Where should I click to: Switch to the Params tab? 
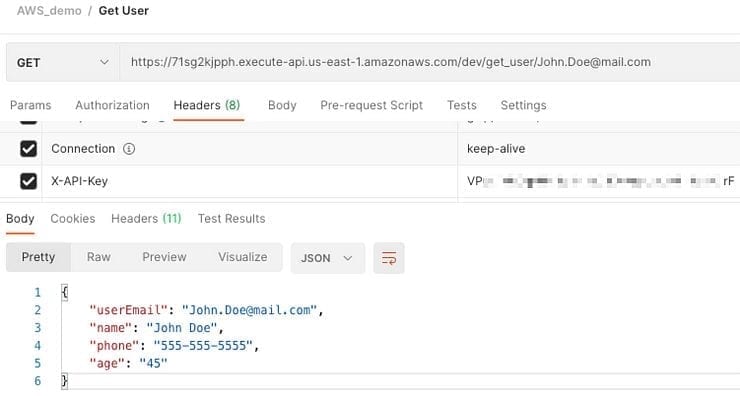point(31,105)
